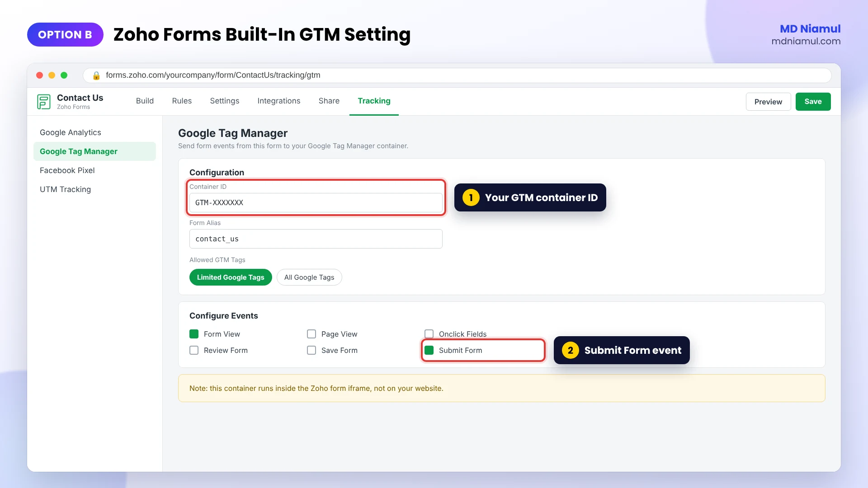The height and width of the screenshot is (488, 868).
Task: Choose All Google Tags option
Action: (x=309, y=277)
